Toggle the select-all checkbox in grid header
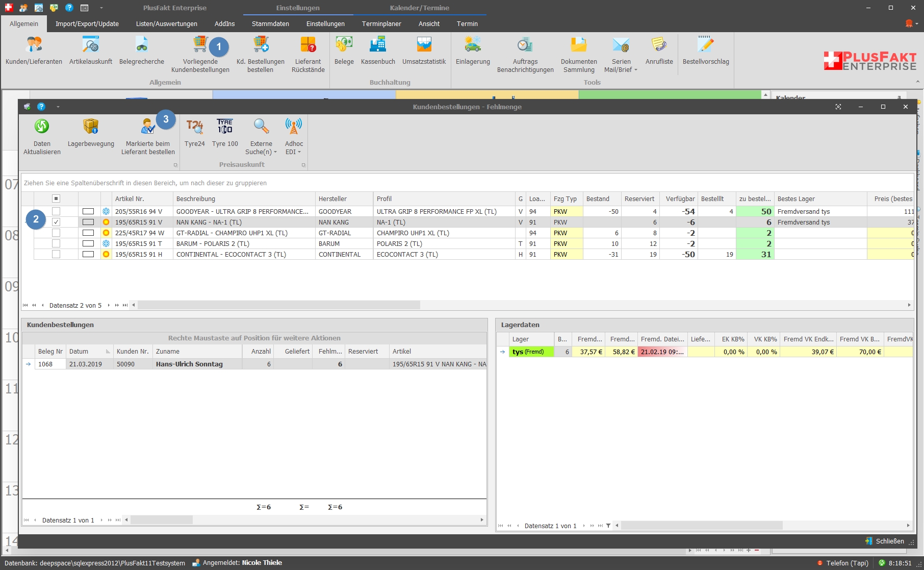Screen dimensions: 924x570 coord(56,199)
